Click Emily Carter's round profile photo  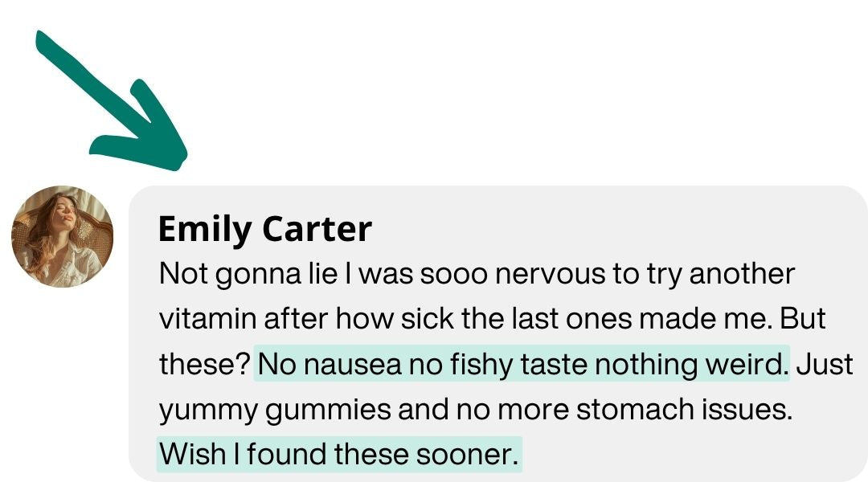click(x=63, y=237)
